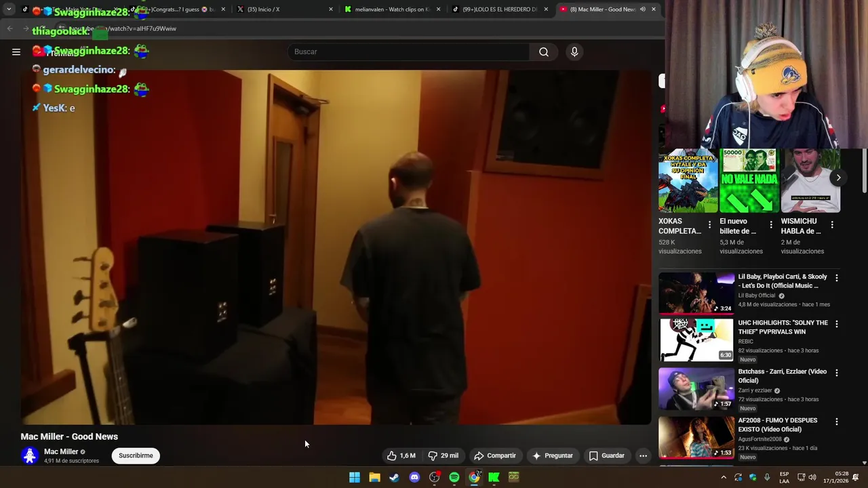Open Spotify from the taskbar
868x488 pixels.
tap(454, 477)
